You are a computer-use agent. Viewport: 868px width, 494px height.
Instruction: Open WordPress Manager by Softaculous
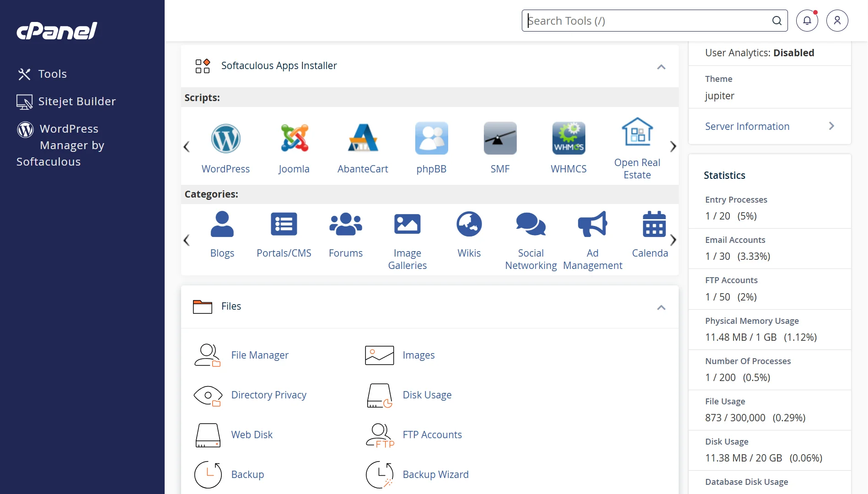(61, 145)
